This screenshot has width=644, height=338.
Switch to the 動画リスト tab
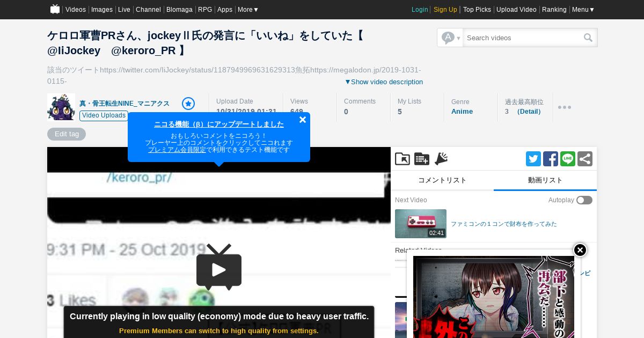point(545,180)
